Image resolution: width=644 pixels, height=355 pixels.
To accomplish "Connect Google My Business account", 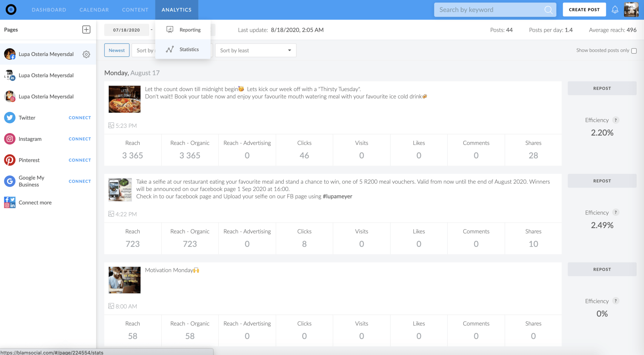I will tap(80, 181).
